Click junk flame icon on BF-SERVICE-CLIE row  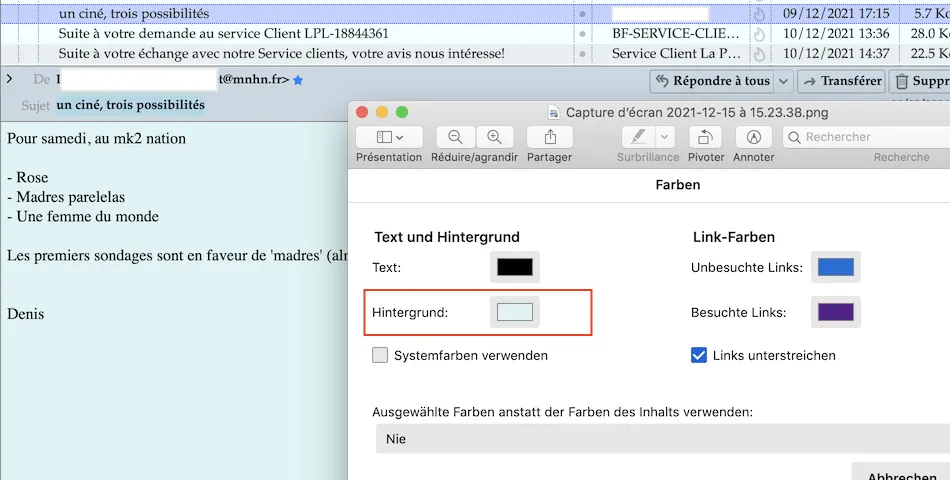tap(759, 33)
